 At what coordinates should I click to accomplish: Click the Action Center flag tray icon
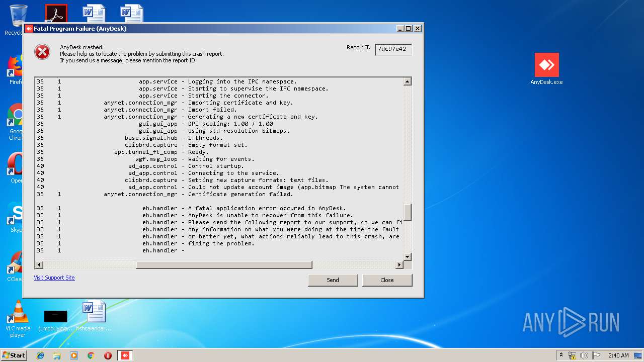pyautogui.click(x=596, y=355)
